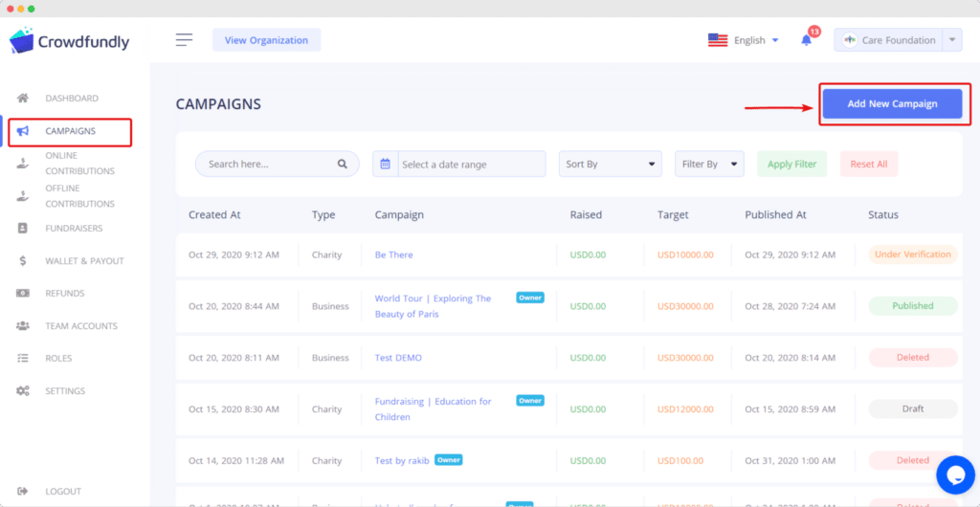Open notifications bell with 13 badge
Screen dimensions: 980x507
click(807, 40)
